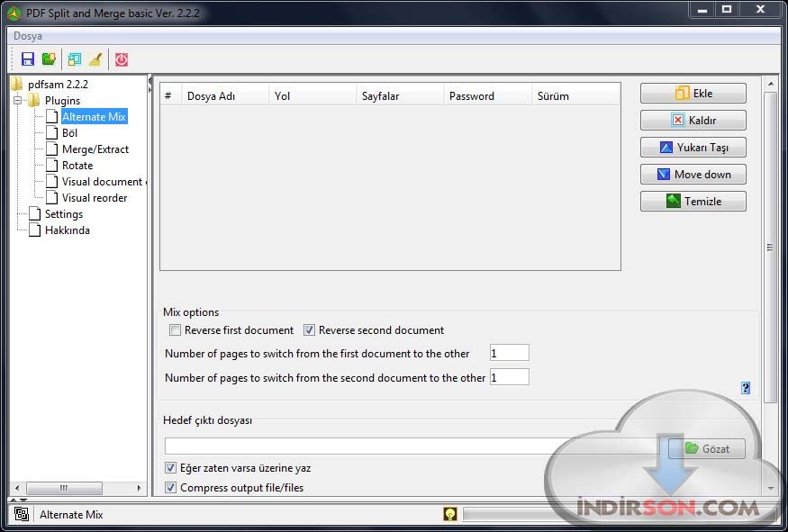Viewport: 788px width, 532px height.
Task: Open Settings in the tree
Action: click(64, 214)
